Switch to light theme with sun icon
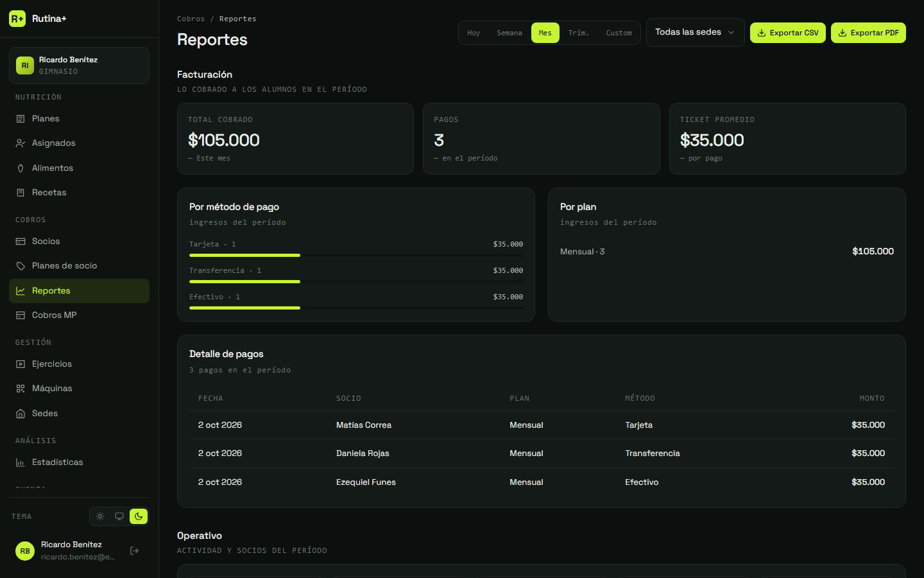 click(100, 516)
